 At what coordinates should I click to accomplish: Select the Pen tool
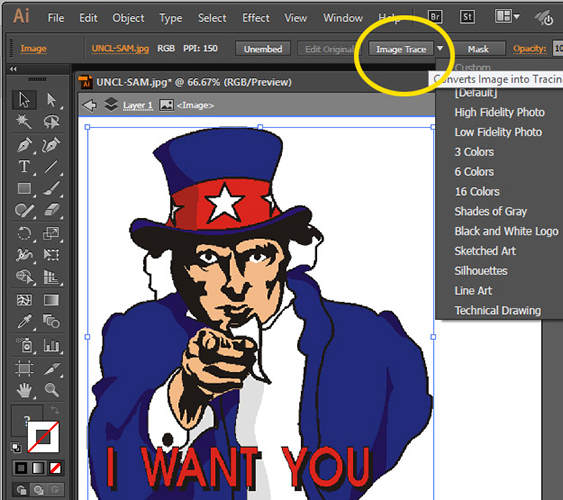[x=24, y=145]
